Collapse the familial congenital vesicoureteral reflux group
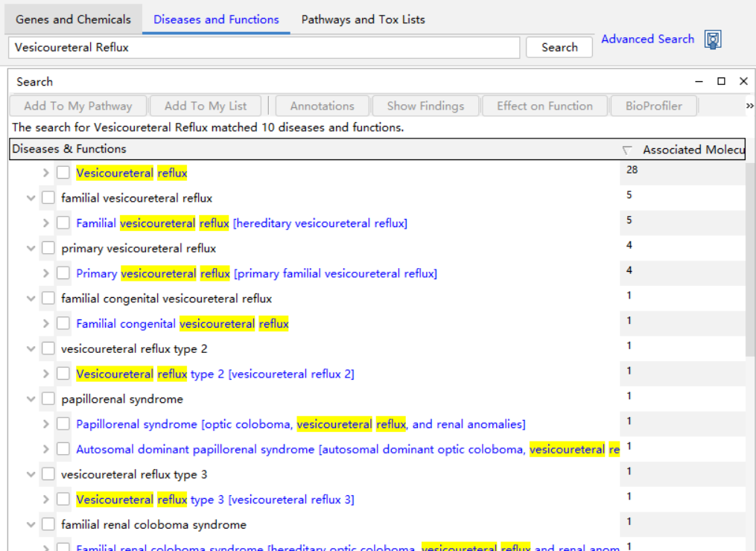 click(x=31, y=299)
